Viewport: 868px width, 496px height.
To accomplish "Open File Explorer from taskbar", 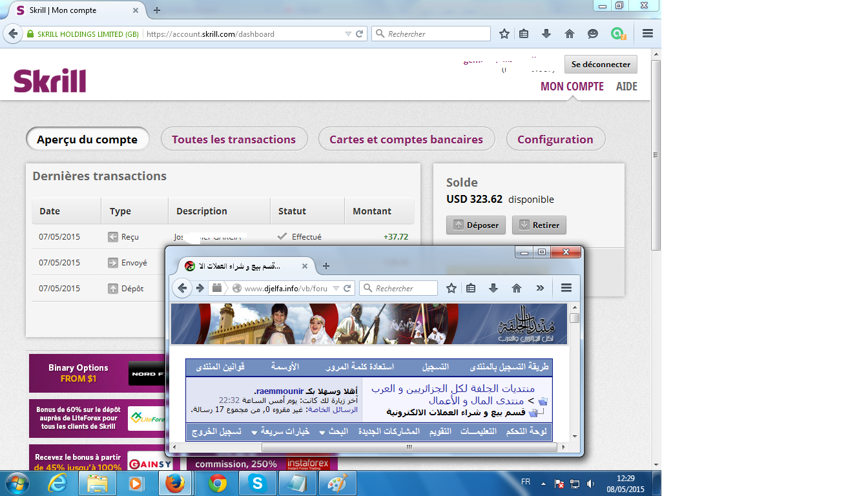I will click(98, 483).
